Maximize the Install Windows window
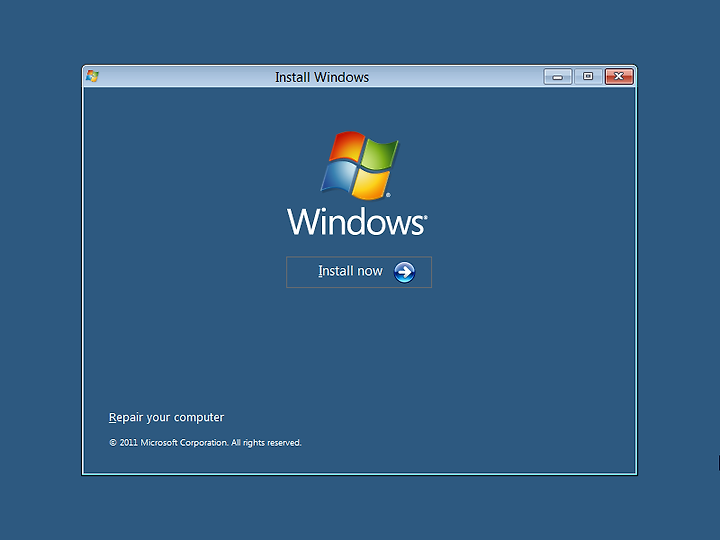Image resolution: width=720 pixels, height=540 pixels. point(588,77)
